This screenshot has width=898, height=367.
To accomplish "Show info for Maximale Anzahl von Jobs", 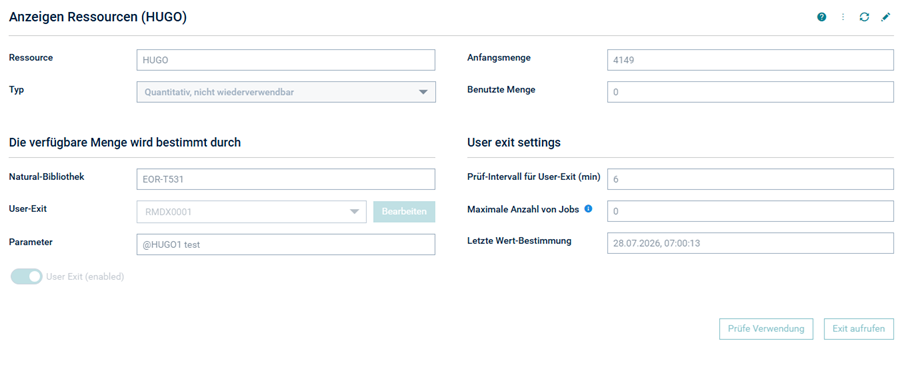I will point(588,209).
